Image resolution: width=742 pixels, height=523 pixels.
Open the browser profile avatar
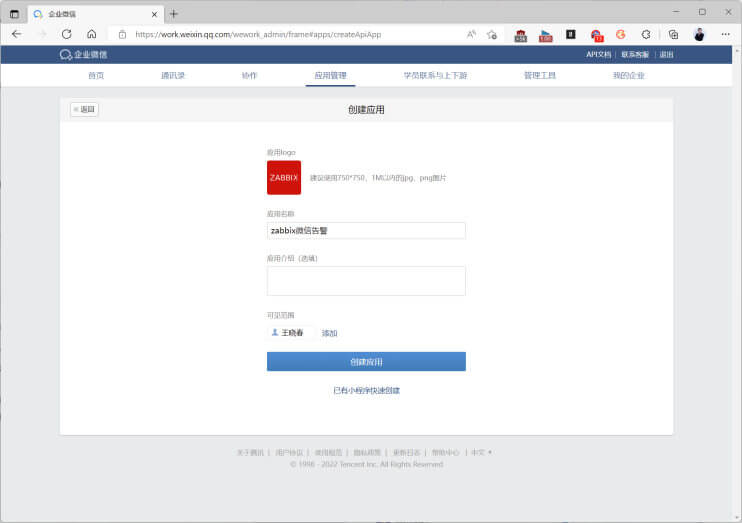[x=699, y=35]
